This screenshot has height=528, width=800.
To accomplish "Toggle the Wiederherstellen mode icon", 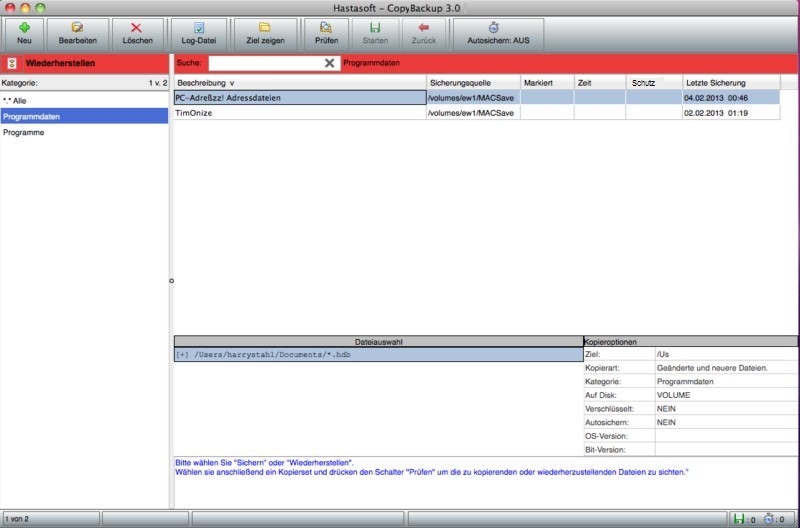I will point(12,62).
